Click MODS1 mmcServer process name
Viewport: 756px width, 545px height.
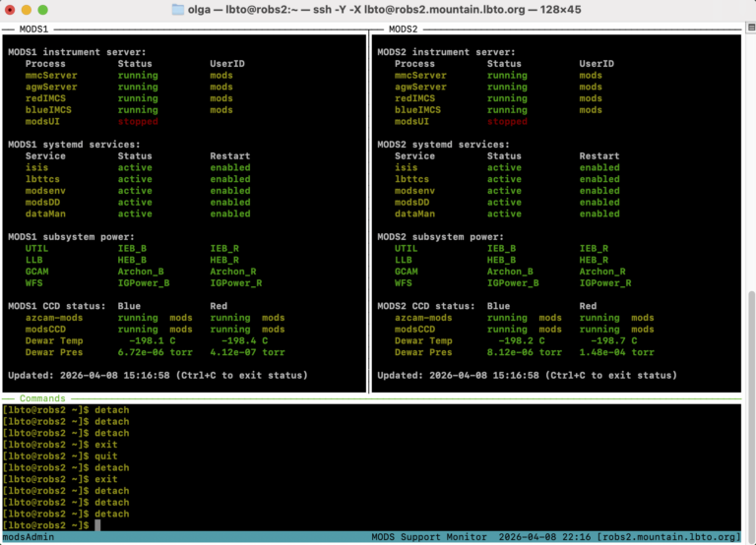51,76
